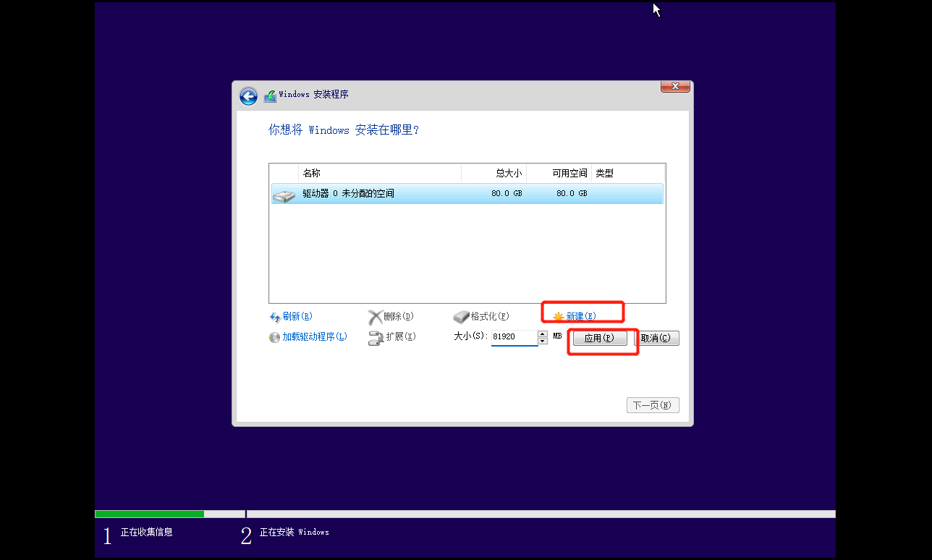Viewport: 932px width, 560px height.
Task: Click step 2 正在安装 Windows label
Action: [x=295, y=532]
